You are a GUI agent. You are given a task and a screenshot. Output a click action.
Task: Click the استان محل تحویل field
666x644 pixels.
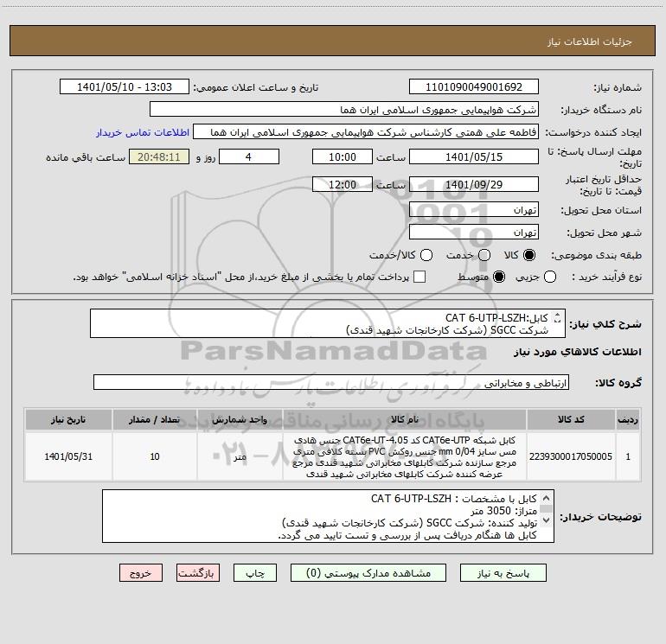(x=474, y=210)
